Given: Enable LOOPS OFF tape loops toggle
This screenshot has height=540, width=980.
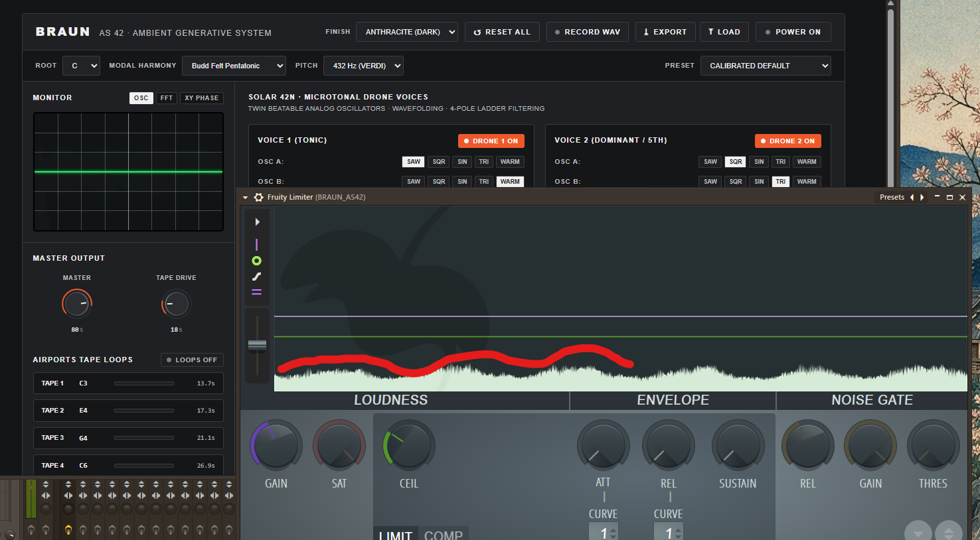Looking at the screenshot, I should tap(192, 360).
